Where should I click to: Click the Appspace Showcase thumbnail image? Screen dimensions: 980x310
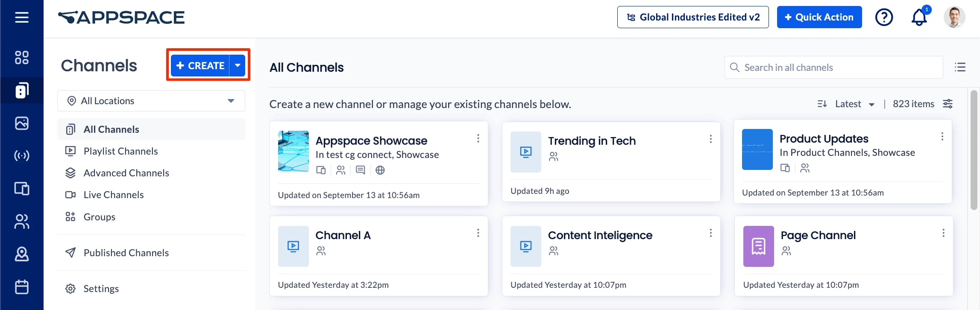[x=293, y=151]
